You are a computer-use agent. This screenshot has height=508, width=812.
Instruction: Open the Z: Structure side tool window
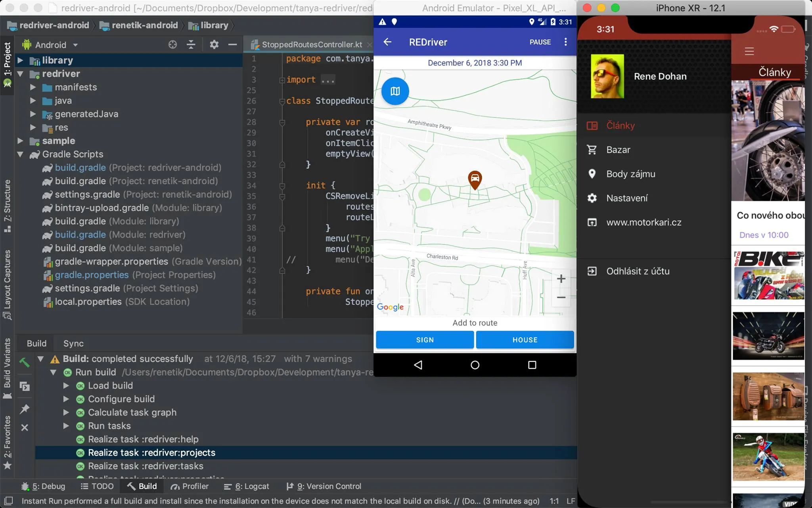click(x=7, y=206)
